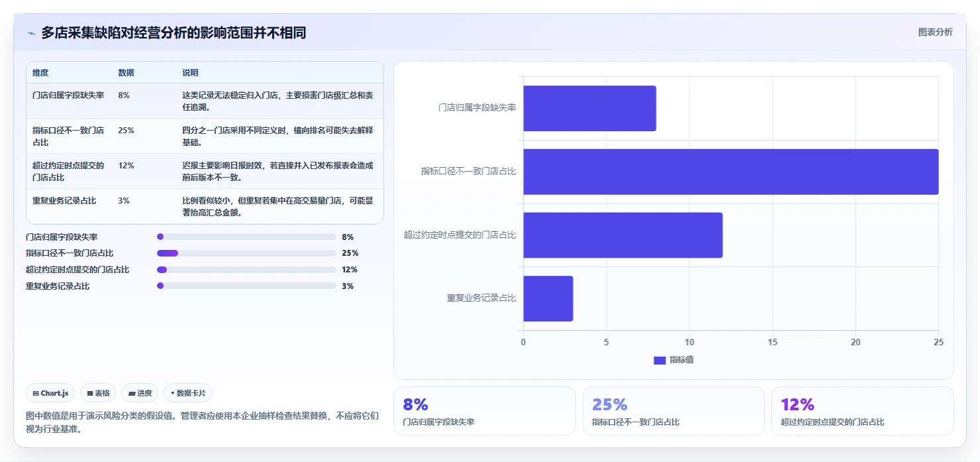Click the x-axis tick value 10
This screenshot has height=462, width=980.
click(x=689, y=342)
